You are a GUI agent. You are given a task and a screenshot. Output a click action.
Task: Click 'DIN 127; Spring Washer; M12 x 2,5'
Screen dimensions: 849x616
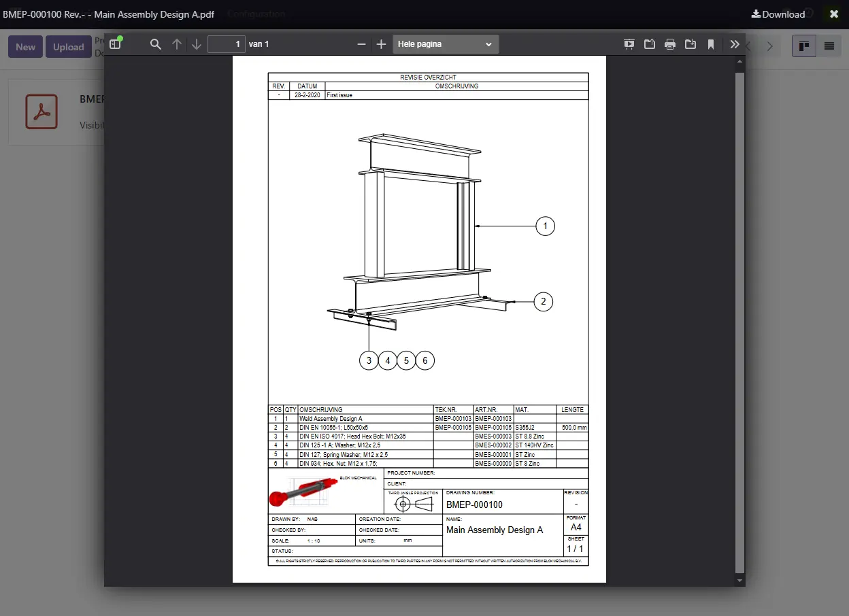click(x=344, y=454)
